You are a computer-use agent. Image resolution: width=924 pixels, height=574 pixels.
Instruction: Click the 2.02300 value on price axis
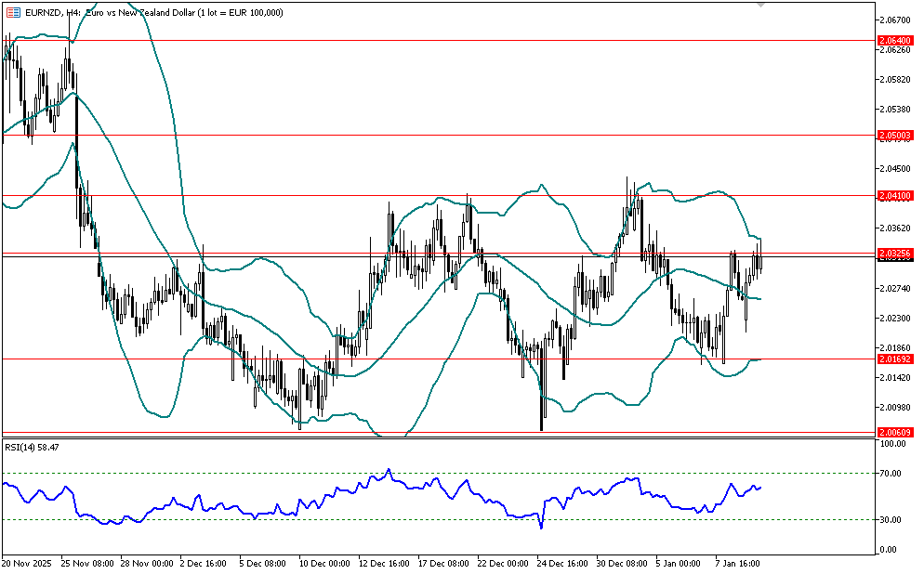tap(895, 319)
